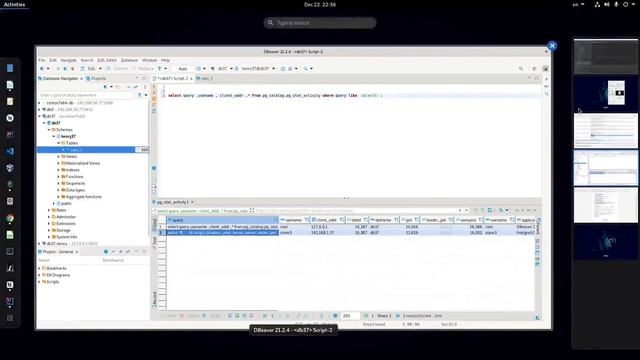This screenshot has height=360, width=640.
Task: Open the Auto commit mode combo
Action: tap(183, 69)
